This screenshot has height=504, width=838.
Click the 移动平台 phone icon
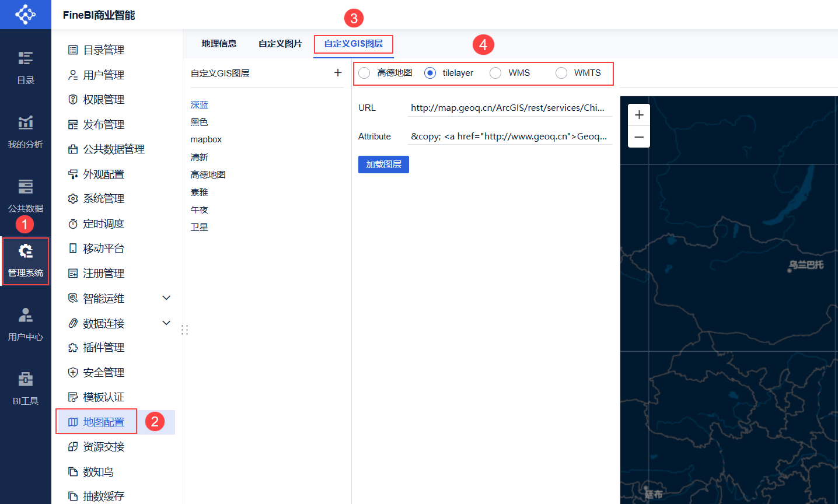(x=73, y=249)
